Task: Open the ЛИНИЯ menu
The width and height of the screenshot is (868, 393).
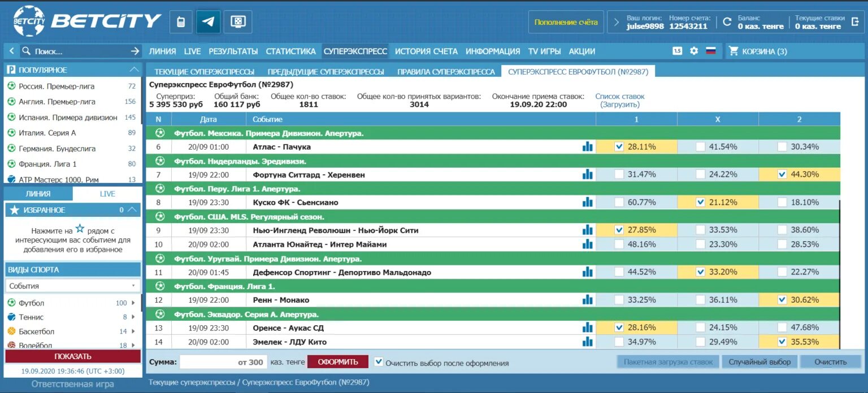Action: coord(162,51)
